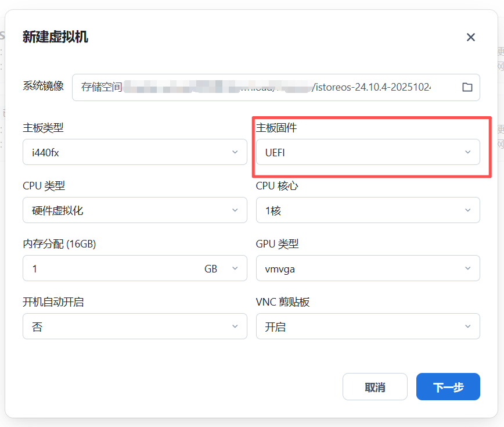Image resolution: width=504 pixels, height=427 pixels.
Task: Click the chevron arrow in CPU 核心 field
Action: pyautogui.click(x=467, y=210)
